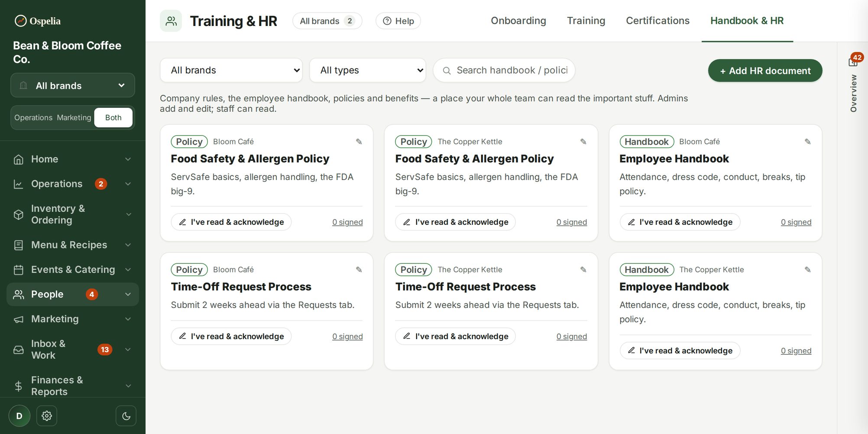This screenshot has height=434, width=868.
Task: Select the Operations view segment
Action: click(33, 118)
